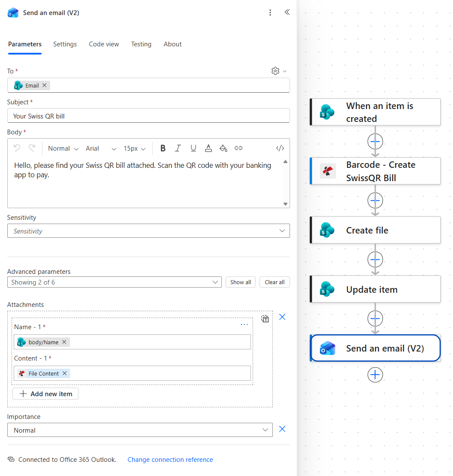The height and width of the screenshot is (476, 453).
Task: Open the ellipsis menu of attachment item 1
Action: [x=244, y=324]
